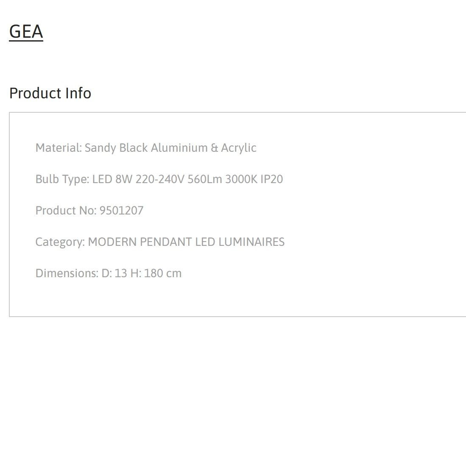Click the 3000K IP20 specification text

coord(254,179)
